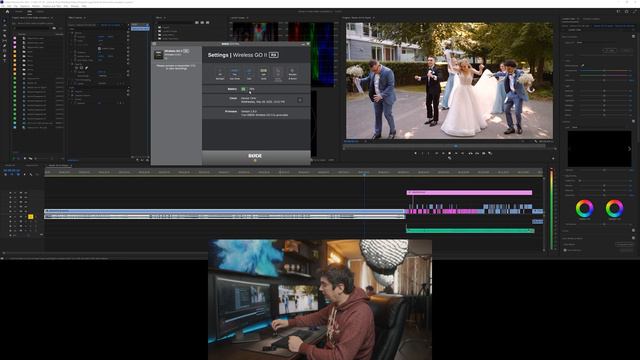Select the Type tool in tools panel
This screenshot has width=640, height=360.
coord(4,61)
